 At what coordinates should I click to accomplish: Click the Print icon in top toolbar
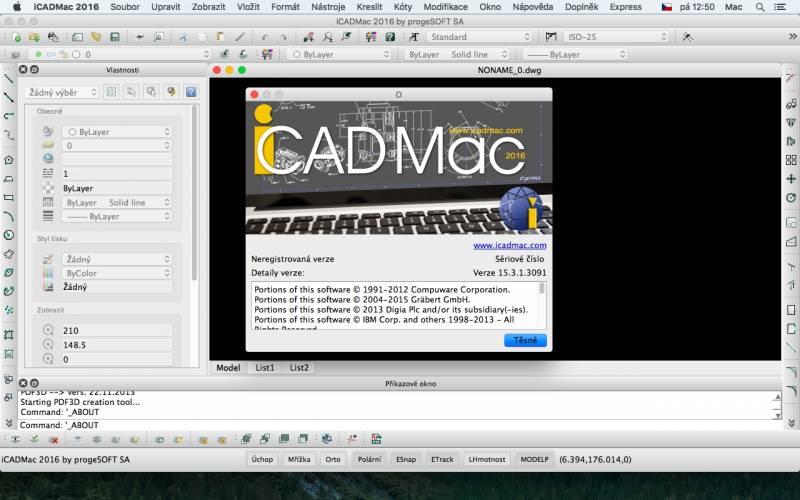139,37
